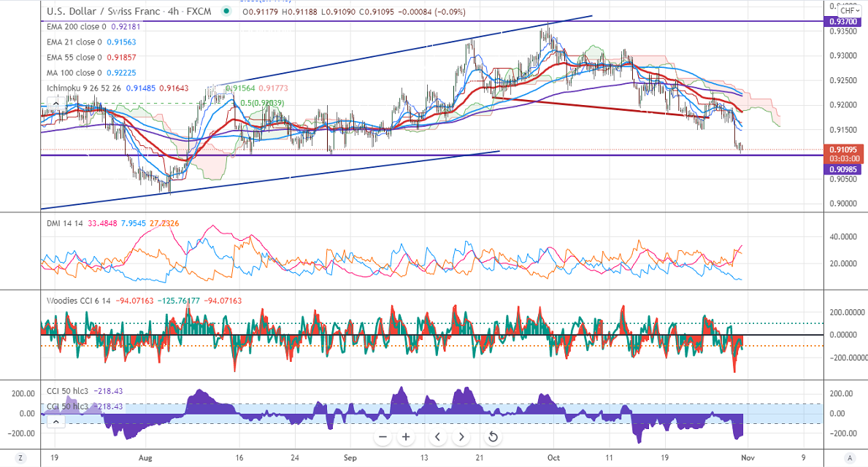Click the 0.00000 Woodies CCI axis label
The width and height of the screenshot is (868, 467).
843,335
